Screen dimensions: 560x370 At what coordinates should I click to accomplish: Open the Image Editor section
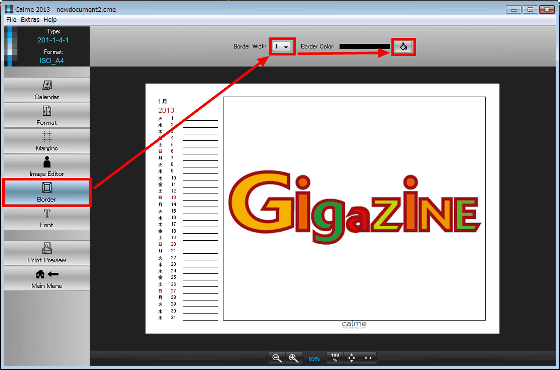[47, 167]
